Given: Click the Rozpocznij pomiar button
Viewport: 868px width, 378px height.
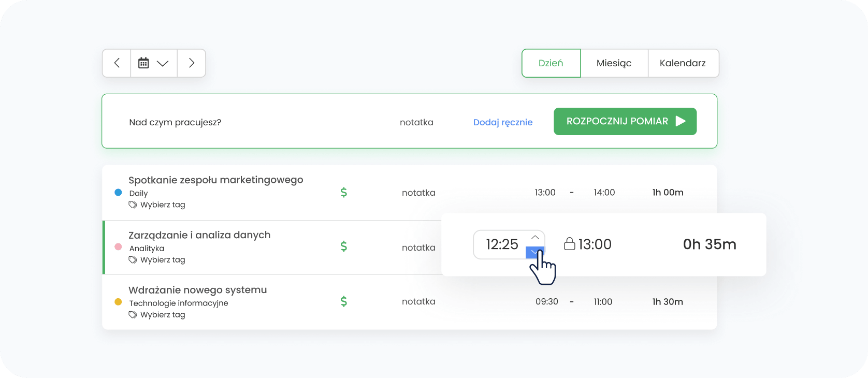Looking at the screenshot, I should 625,121.
